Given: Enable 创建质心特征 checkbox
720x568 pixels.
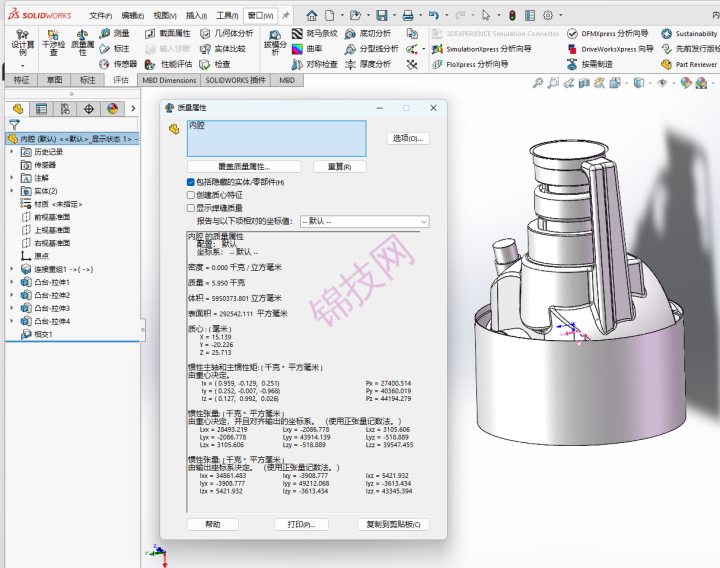Looking at the screenshot, I should click(x=191, y=195).
